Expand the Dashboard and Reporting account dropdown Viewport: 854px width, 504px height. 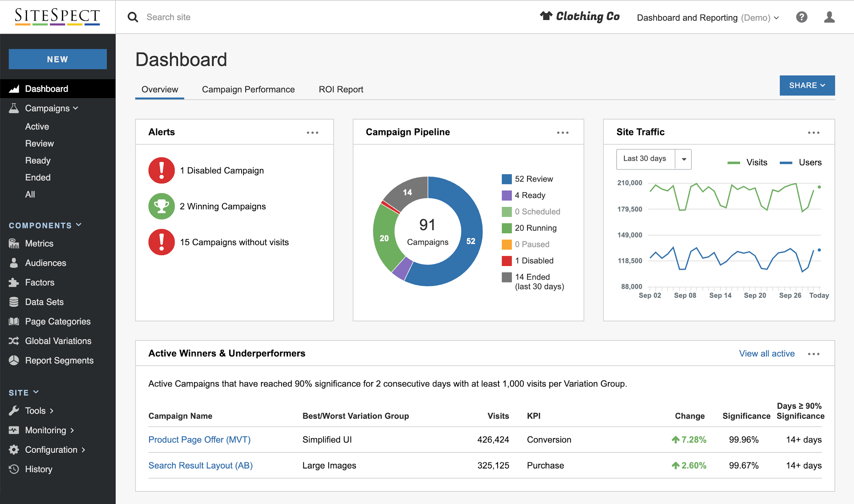tap(708, 18)
